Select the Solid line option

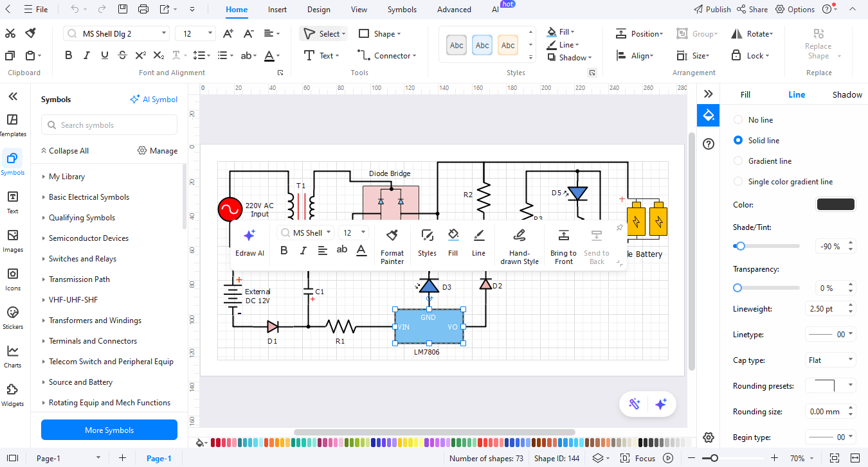756,141
